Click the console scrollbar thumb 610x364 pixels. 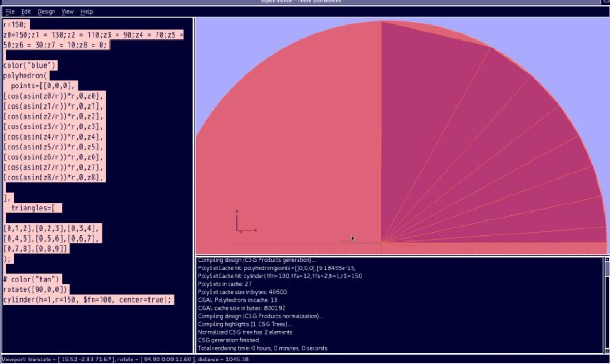click(x=607, y=269)
